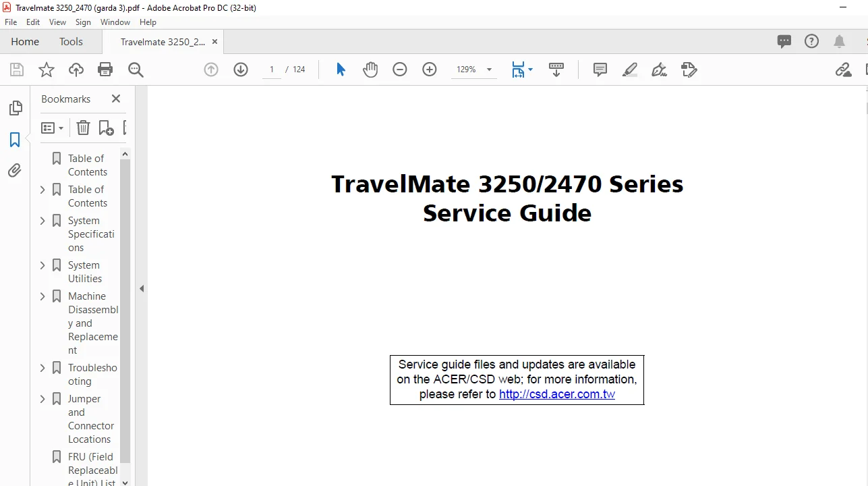Expand Jumper and Connector Locations bookmark
868x486 pixels.
pos(42,399)
